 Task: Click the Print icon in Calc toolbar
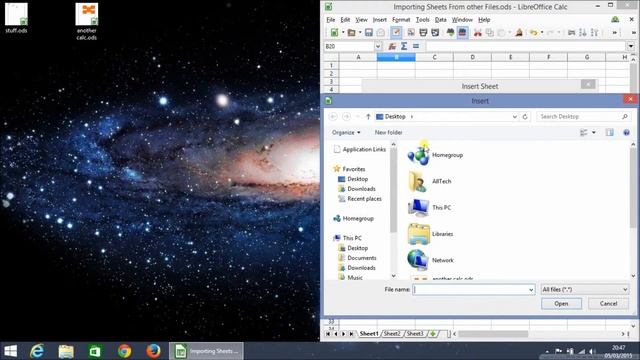[423, 33]
